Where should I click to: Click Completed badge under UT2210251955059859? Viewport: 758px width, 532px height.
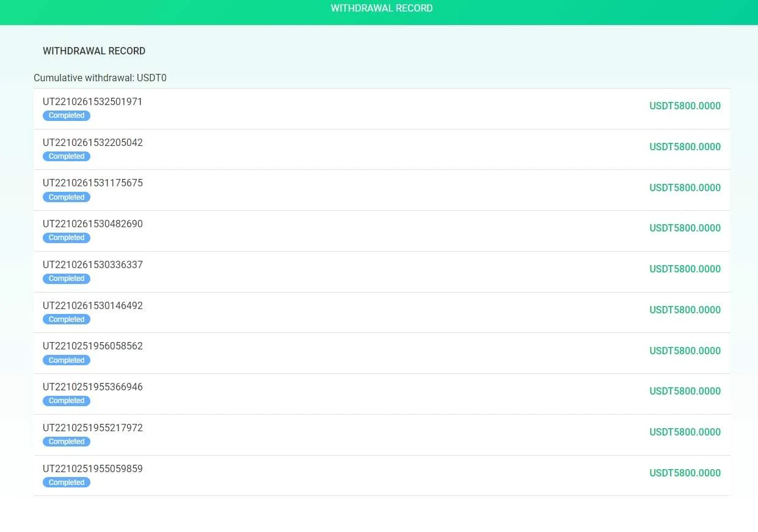(67, 483)
